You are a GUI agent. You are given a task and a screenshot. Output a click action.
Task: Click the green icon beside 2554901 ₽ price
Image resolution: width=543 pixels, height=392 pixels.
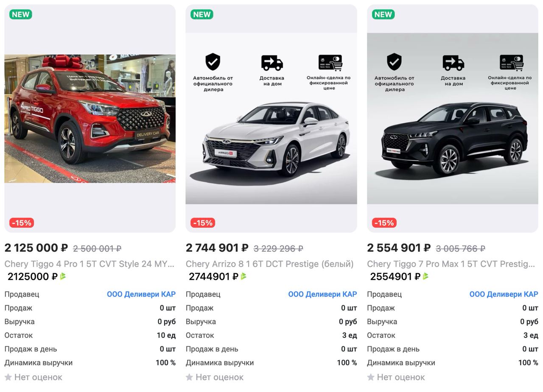coord(425,276)
